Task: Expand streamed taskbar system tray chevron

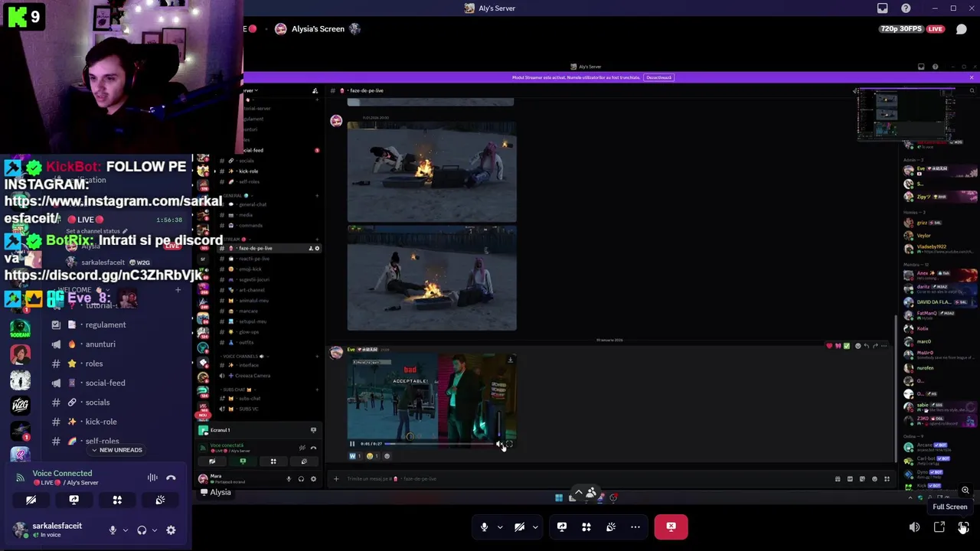Action: [910, 497]
